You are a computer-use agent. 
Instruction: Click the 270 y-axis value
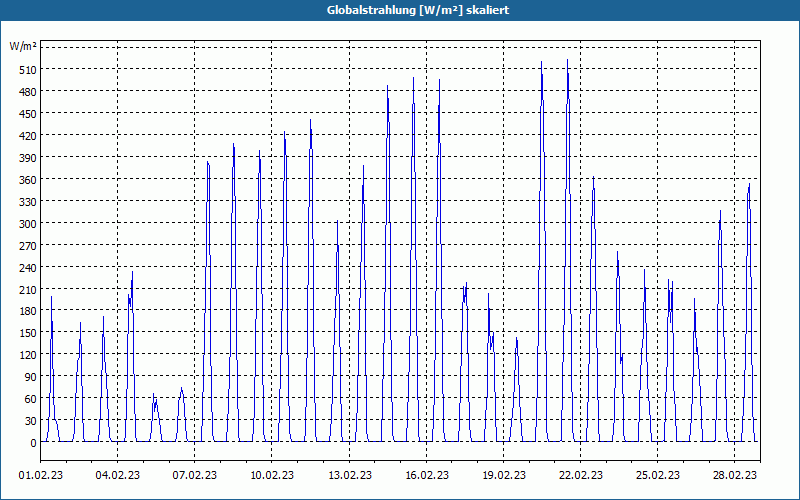click(28, 245)
